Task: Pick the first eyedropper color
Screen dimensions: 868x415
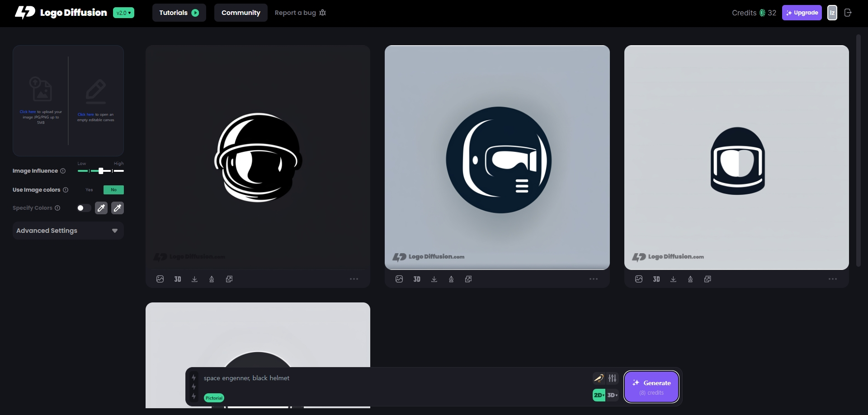Action: (101, 208)
